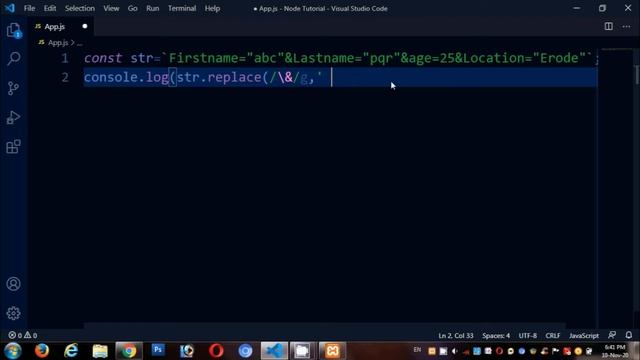This screenshot has height=360, width=640.
Task: Click Ln 2, Col 33 in the status bar
Action: [x=456, y=336]
